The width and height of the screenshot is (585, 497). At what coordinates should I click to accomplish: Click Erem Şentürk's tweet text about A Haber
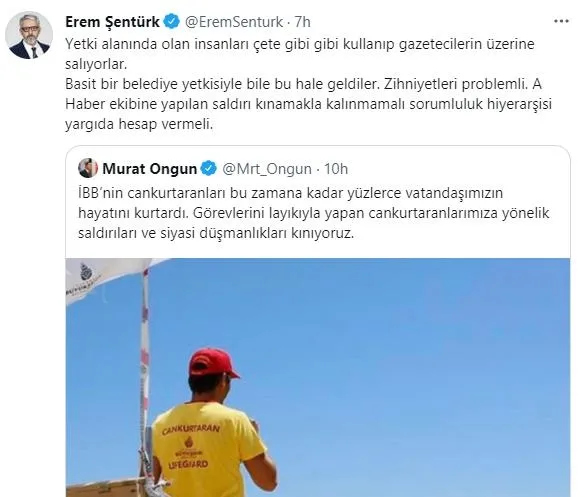click(x=308, y=84)
